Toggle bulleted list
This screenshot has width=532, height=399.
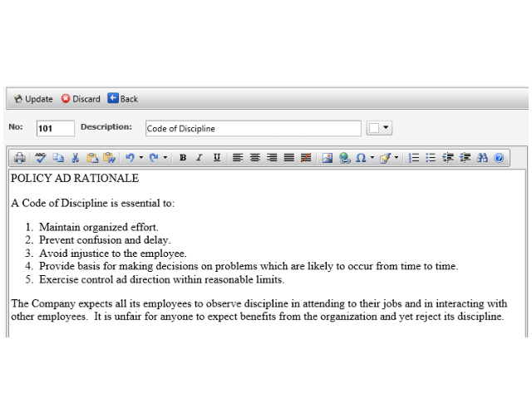pos(431,158)
